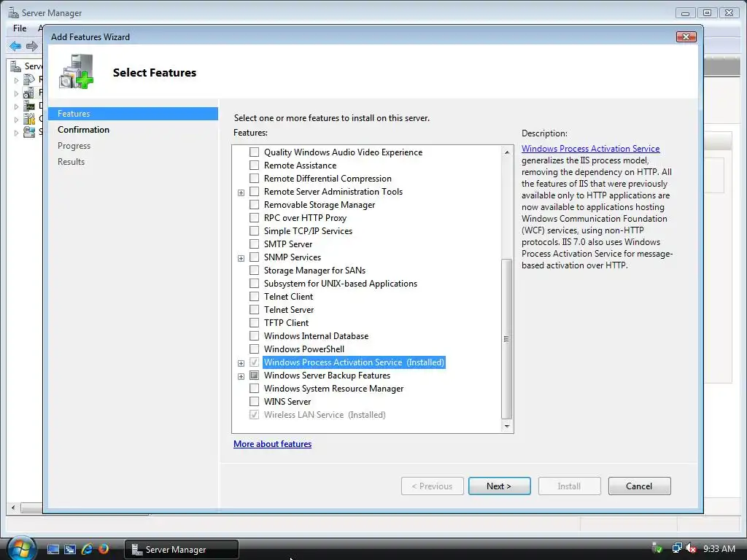
Task: Expand the first node under Server Manager tree
Action: 16,80
